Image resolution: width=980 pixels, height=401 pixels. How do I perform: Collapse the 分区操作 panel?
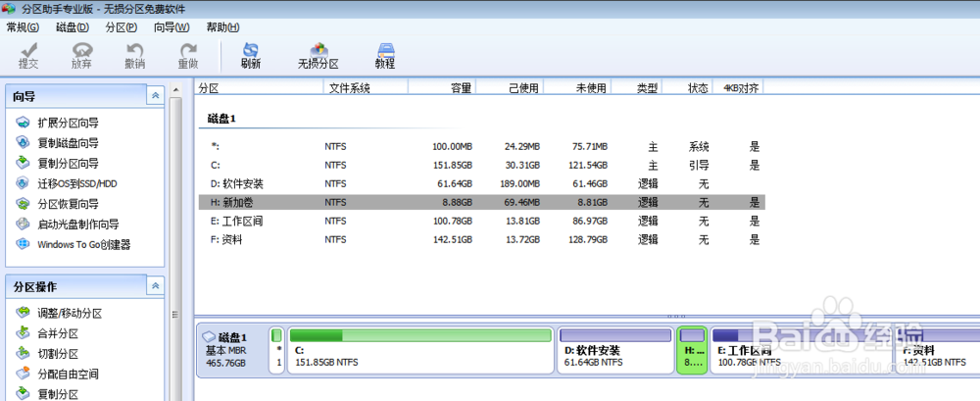(155, 286)
